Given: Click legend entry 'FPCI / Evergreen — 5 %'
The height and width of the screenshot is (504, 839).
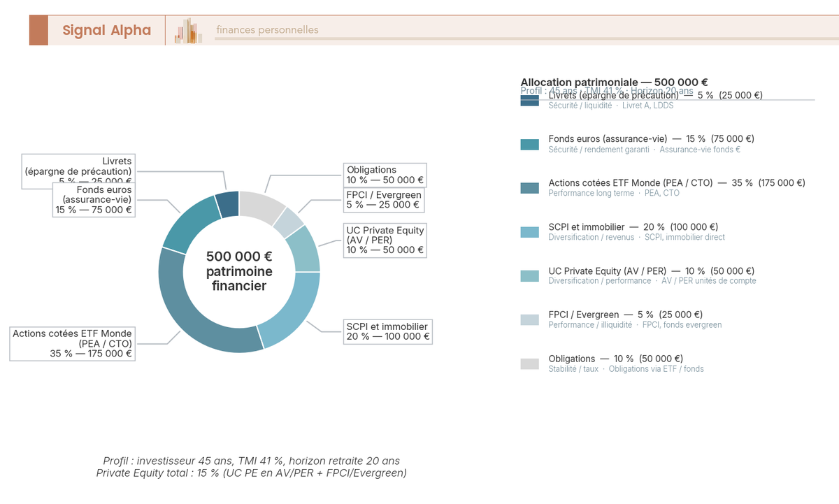Looking at the screenshot, I should tap(626, 315).
